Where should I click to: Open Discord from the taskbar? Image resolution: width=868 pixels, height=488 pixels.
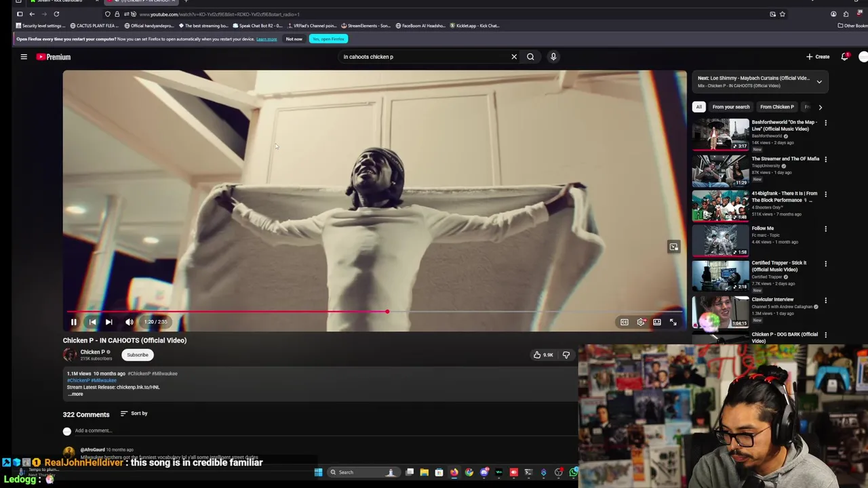(484, 472)
